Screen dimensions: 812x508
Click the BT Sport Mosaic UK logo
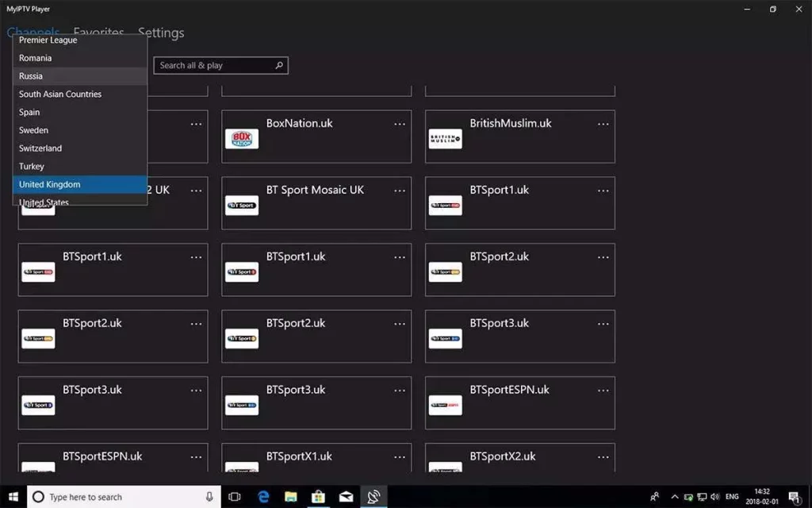pos(242,205)
